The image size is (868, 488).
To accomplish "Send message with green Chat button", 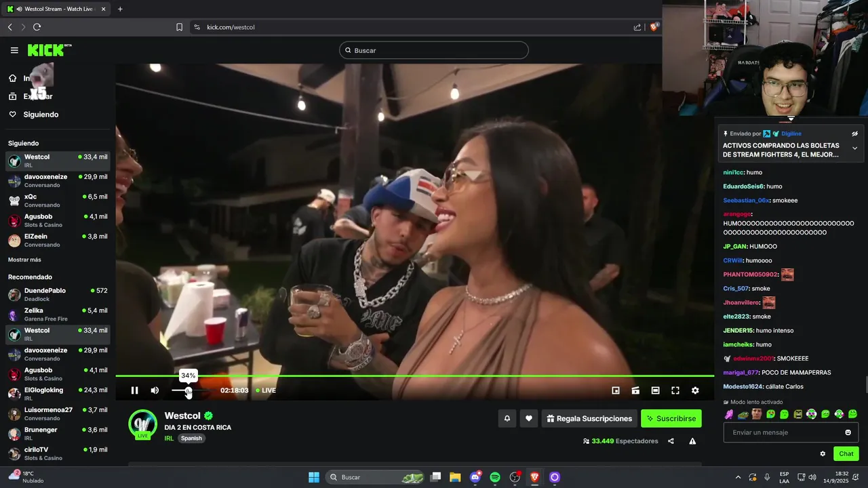I will [x=846, y=454].
